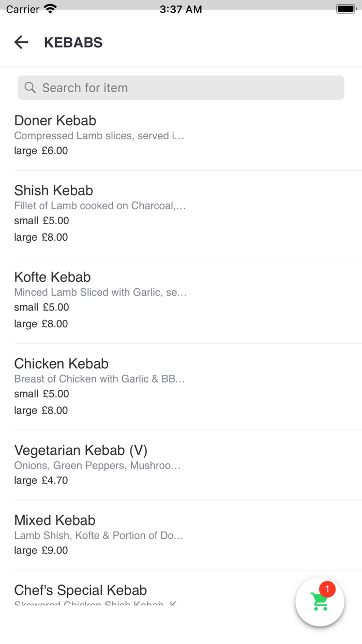Choose Kofte Kebab from the list
The height and width of the screenshot is (644, 362).
[53, 277]
